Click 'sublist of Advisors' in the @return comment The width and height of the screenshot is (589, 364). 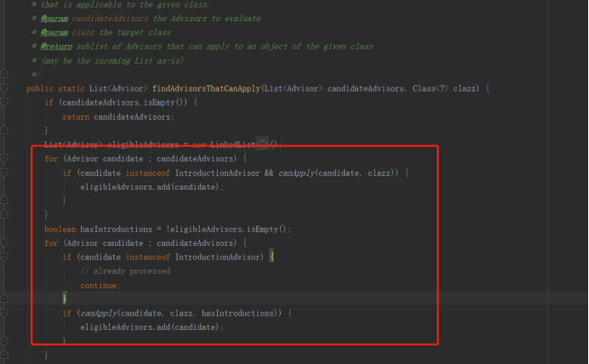tap(119, 47)
